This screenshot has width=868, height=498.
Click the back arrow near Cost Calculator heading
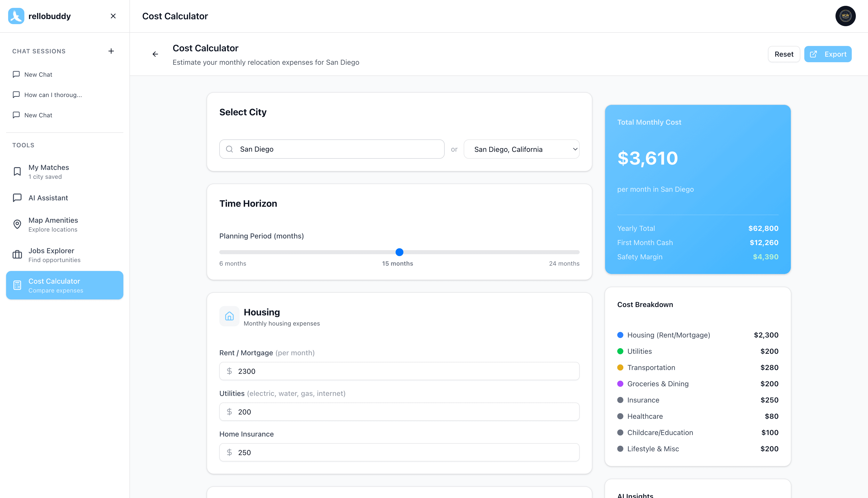[x=155, y=54]
